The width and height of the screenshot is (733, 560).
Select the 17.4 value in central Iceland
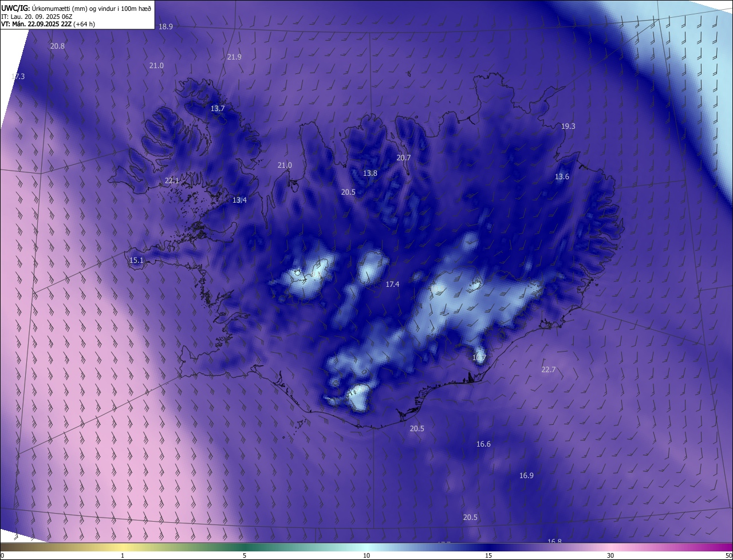392,284
